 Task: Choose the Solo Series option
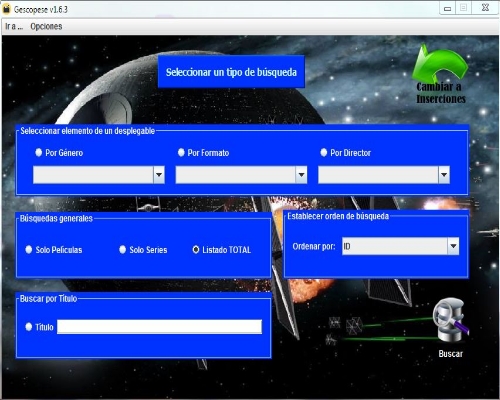click(x=122, y=250)
